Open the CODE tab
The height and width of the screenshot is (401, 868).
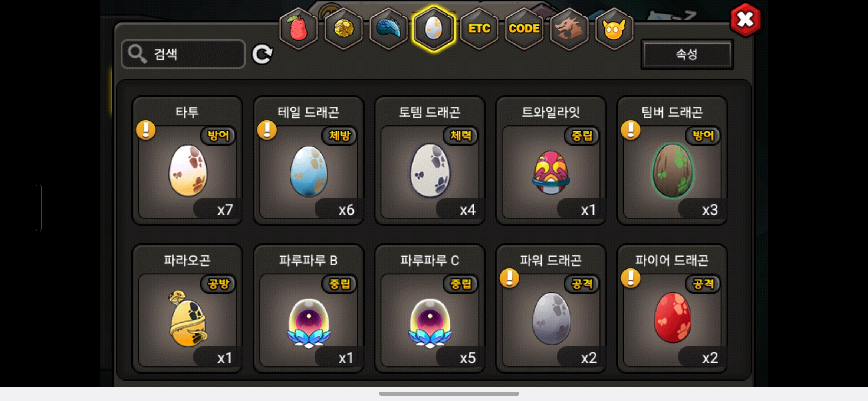coord(524,29)
